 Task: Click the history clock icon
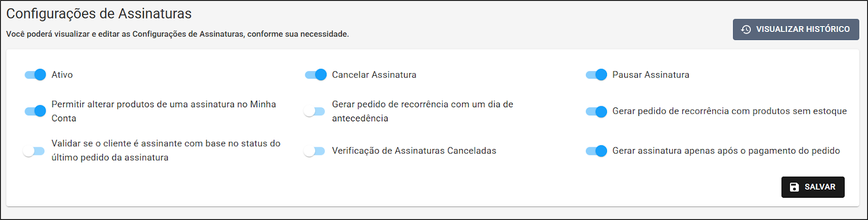click(x=746, y=29)
